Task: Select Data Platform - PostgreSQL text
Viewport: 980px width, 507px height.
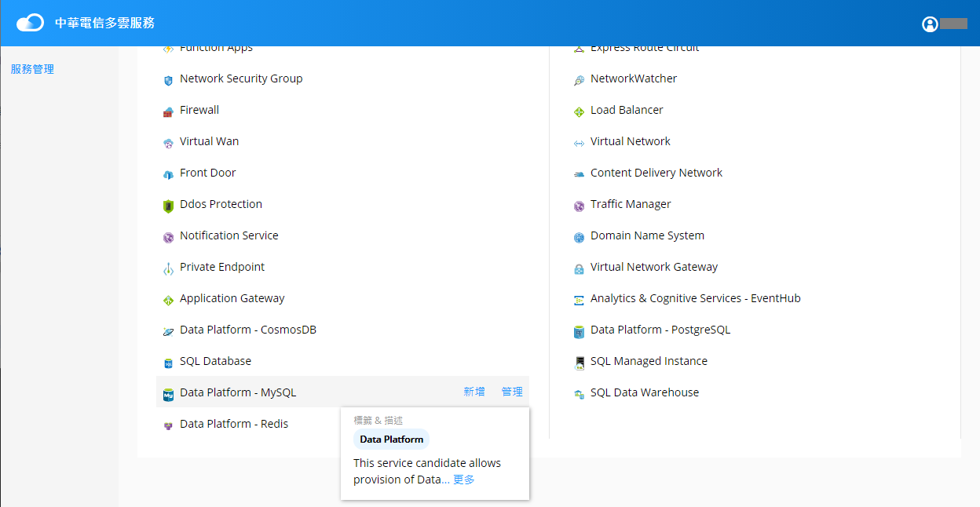Action: tap(660, 330)
